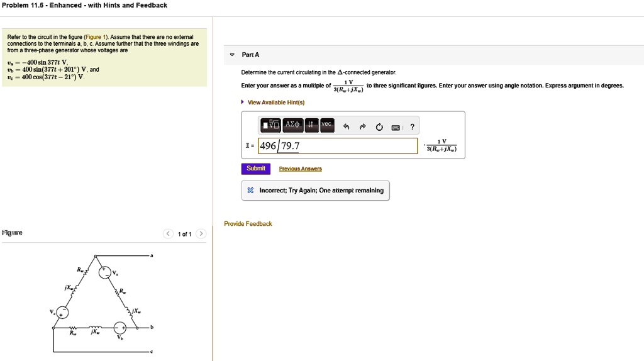Image resolution: width=644 pixels, height=361 pixels.
Task: Open the Greek symbols ΑΣφ palette
Action: 292,125
